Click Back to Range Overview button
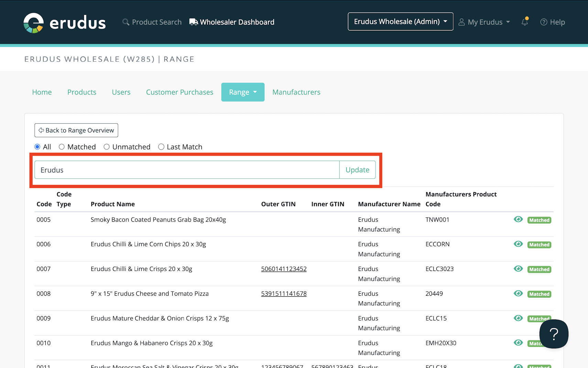 point(76,130)
